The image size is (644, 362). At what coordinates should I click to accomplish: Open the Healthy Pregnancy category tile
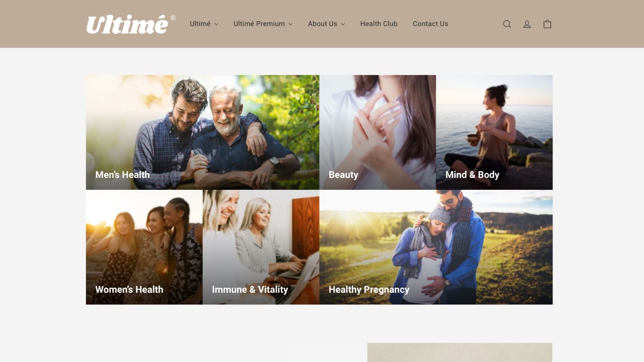436,247
